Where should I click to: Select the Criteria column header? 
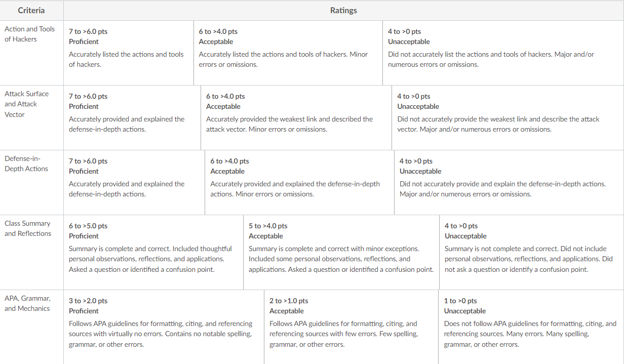pos(31,10)
